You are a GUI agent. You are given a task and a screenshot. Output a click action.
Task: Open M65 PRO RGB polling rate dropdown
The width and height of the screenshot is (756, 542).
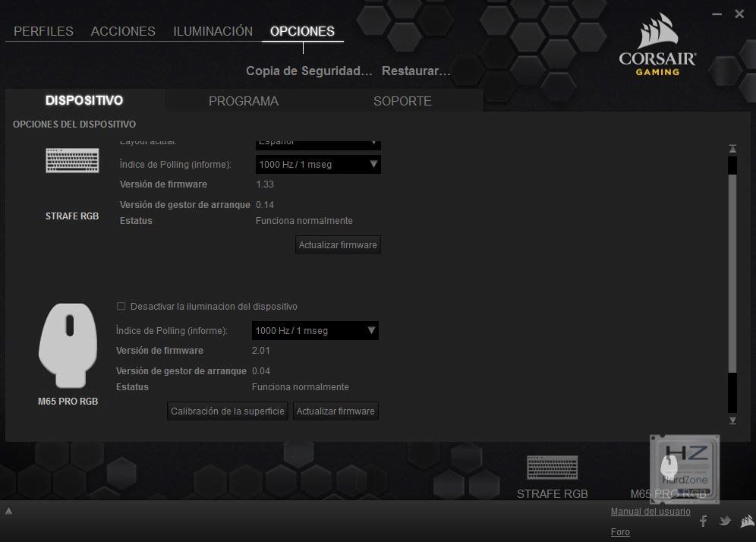[x=315, y=331]
